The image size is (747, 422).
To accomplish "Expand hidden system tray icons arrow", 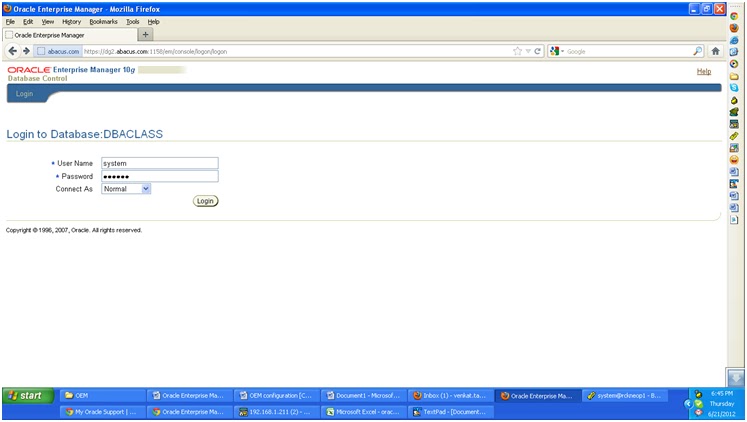I will [687, 403].
